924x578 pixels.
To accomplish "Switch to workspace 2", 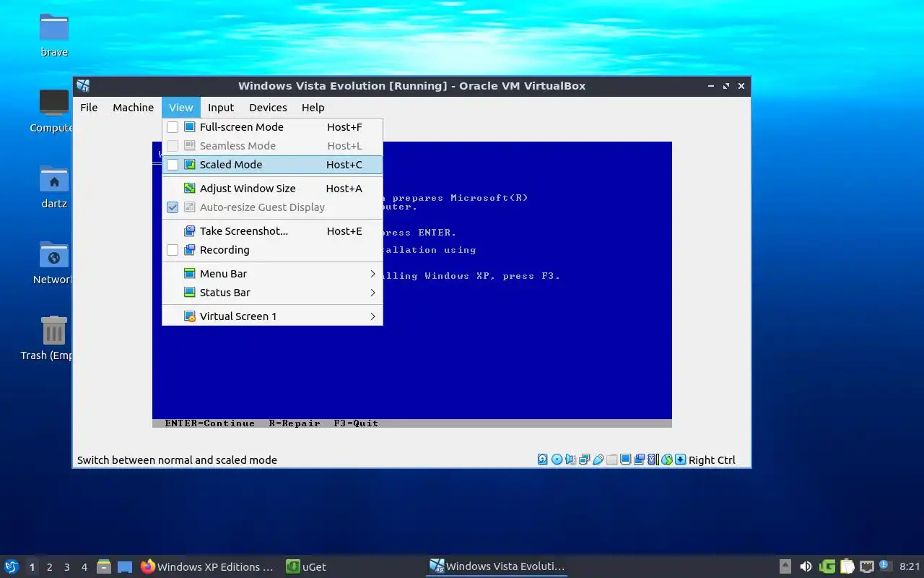I will (49, 567).
